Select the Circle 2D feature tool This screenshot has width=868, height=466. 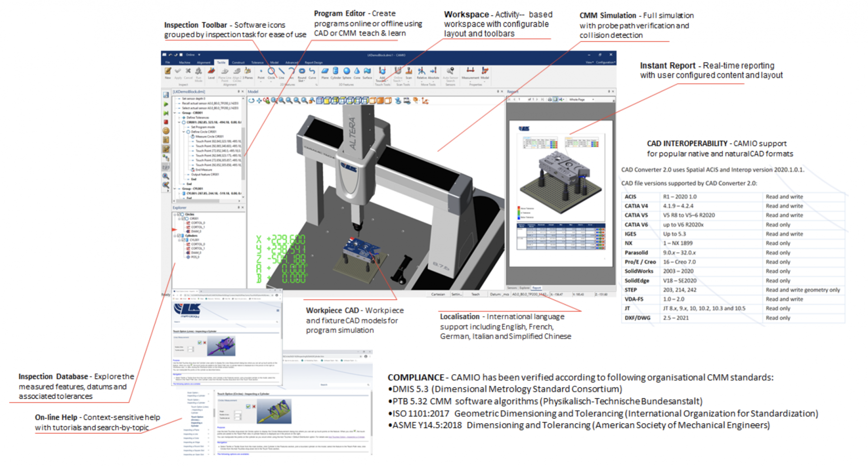[x=271, y=72]
